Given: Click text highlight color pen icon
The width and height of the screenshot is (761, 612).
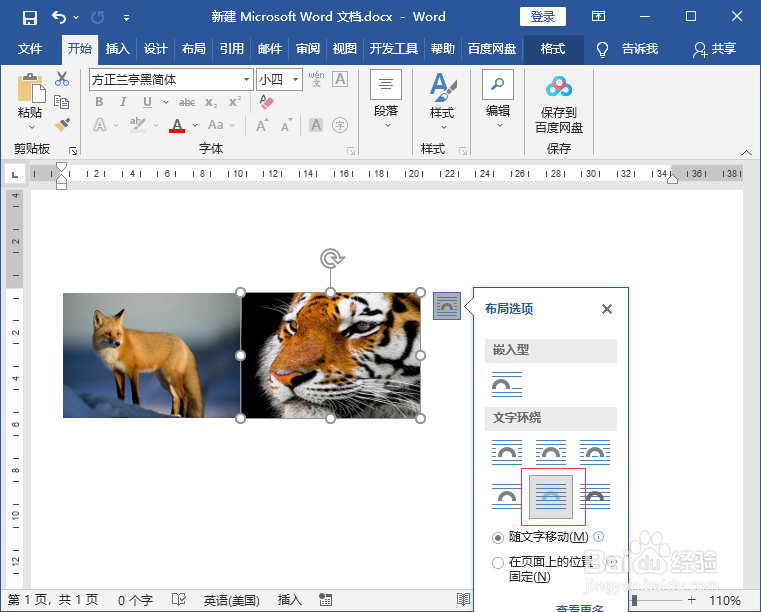Looking at the screenshot, I should [138, 125].
